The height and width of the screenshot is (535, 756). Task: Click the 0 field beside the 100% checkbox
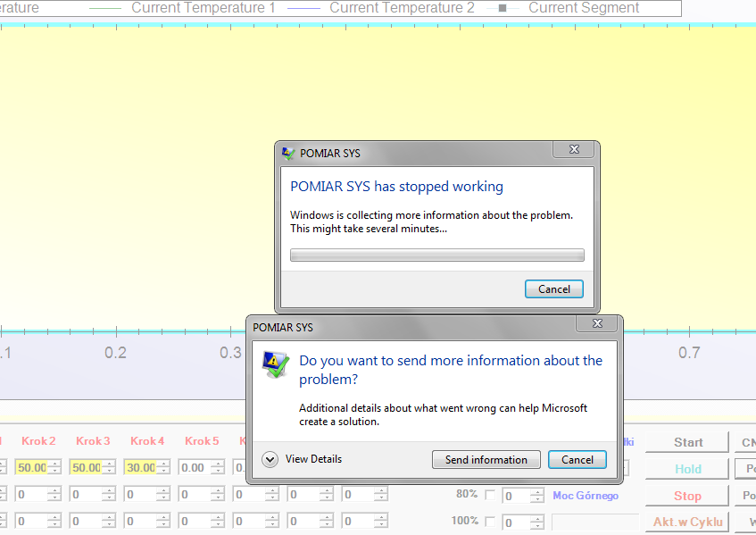[516, 522]
